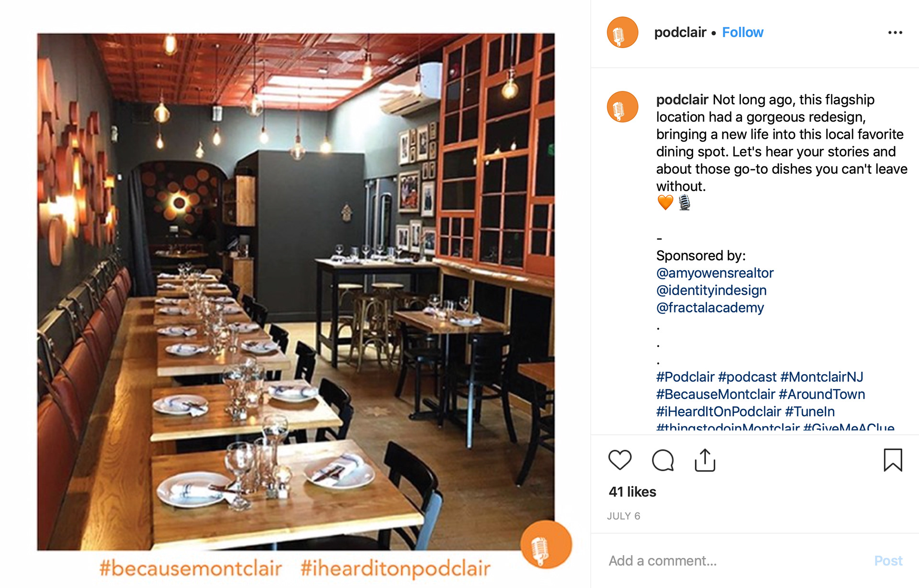Browse the #MontclairNJ hashtag
The height and width of the screenshot is (588, 919).
coord(822,377)
